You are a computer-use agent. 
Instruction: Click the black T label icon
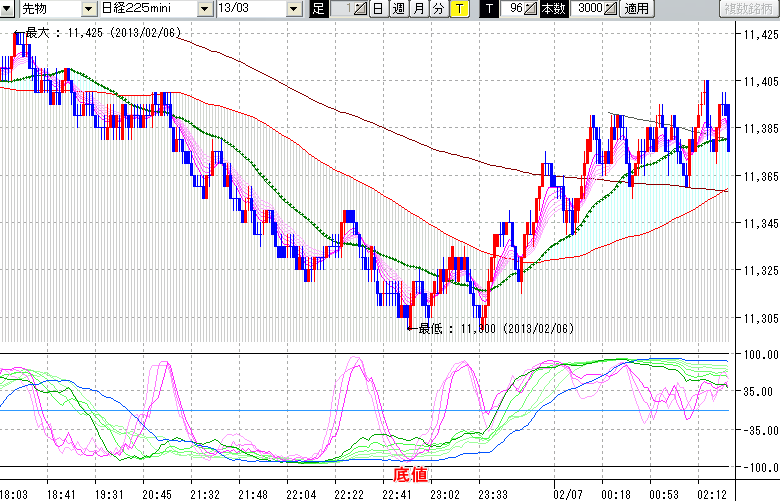(489, 9)
